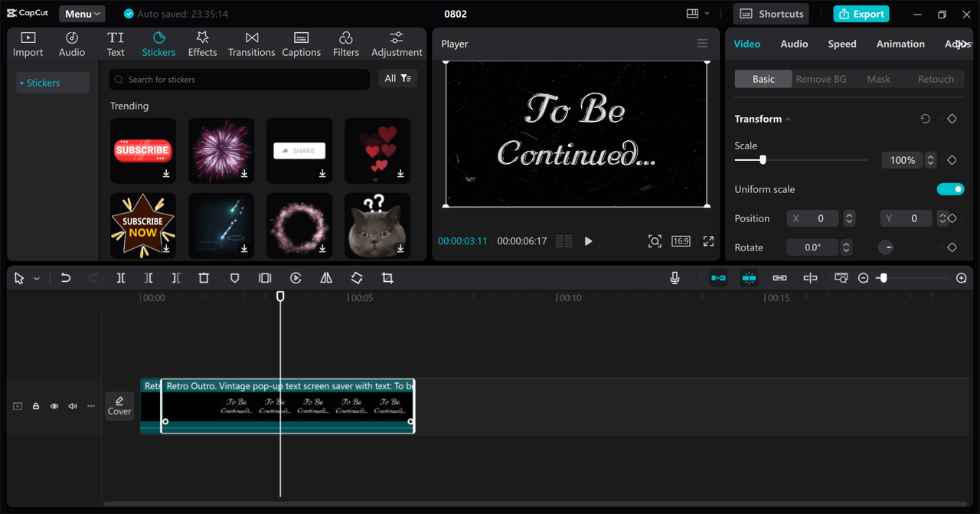The height and width of the screenshot is (514, 980).
Task: Open the Transitions panel
Action: 251,44
